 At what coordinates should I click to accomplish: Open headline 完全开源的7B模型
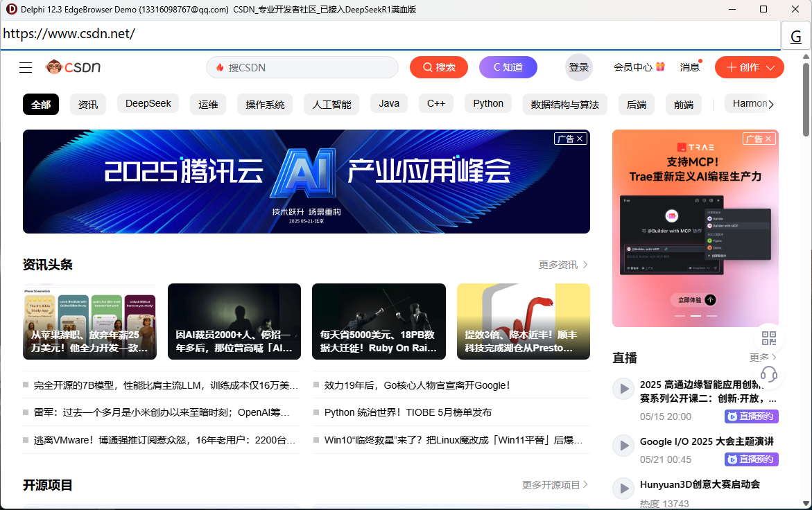pyautogui.click(x=166, y=385)
